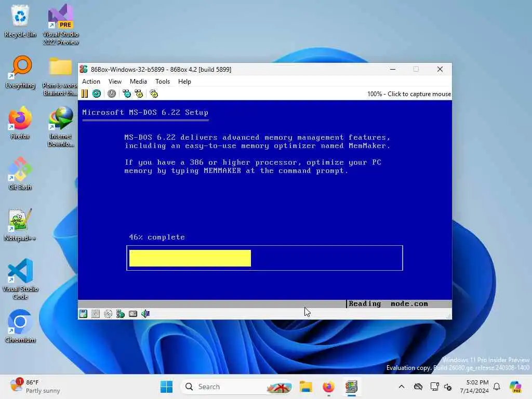This screenshot has height=399, width=532.
Task: Click the CD-ROM drive status icon
Action: point(108,313)
